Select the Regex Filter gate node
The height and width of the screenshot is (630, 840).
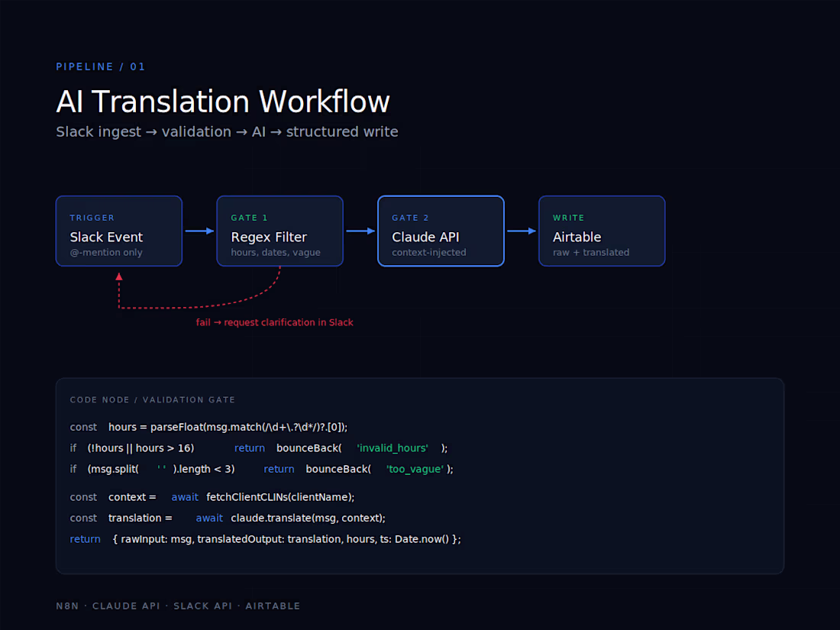(279, 231)
